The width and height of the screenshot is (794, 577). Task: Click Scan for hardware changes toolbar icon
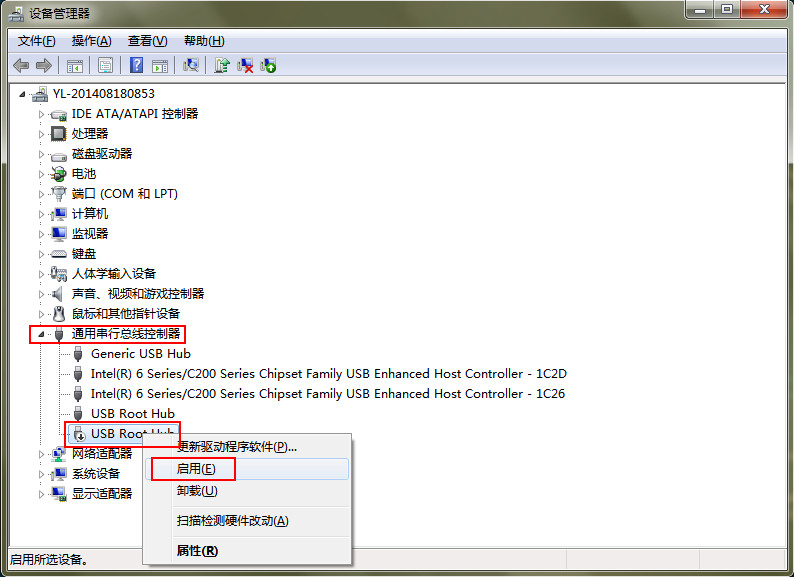tap(191, 65)
